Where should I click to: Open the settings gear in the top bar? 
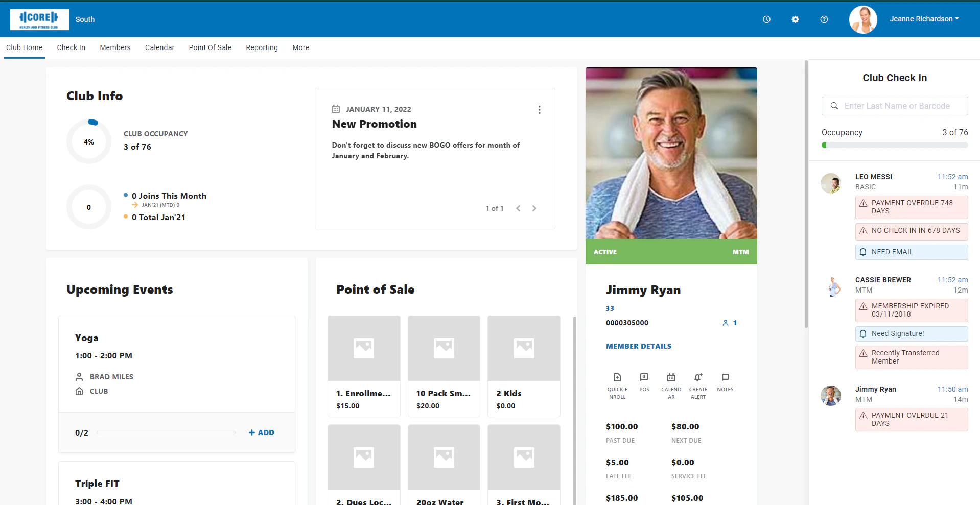(x=795, y=19)
